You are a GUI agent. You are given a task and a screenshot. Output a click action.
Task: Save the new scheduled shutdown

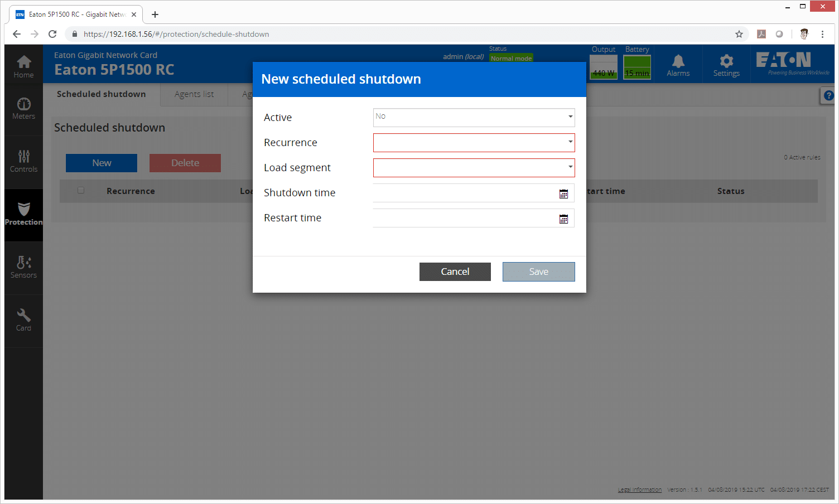point(539,272)
